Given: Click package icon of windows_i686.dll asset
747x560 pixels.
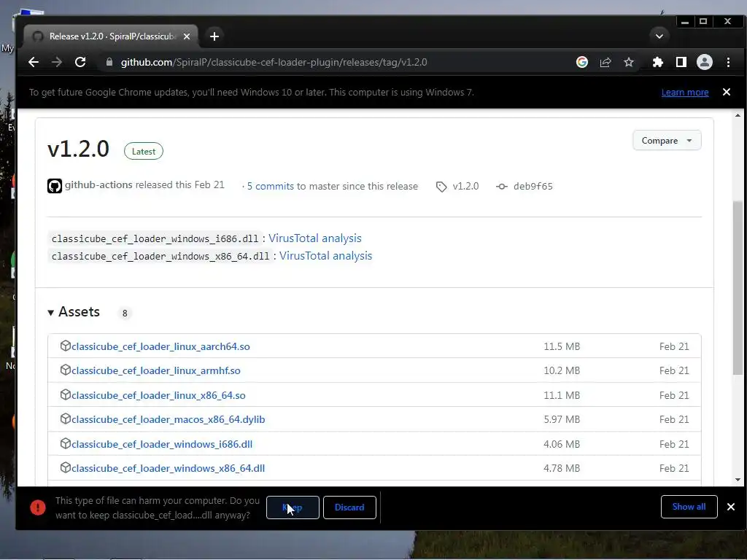Looking at the screenshot, I should [x=66, y=444].
